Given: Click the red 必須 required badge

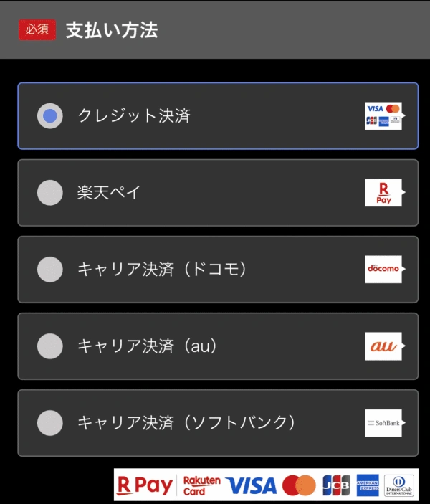Looking at the screenshot, I should pyautogui.click(x=37, y=30).
